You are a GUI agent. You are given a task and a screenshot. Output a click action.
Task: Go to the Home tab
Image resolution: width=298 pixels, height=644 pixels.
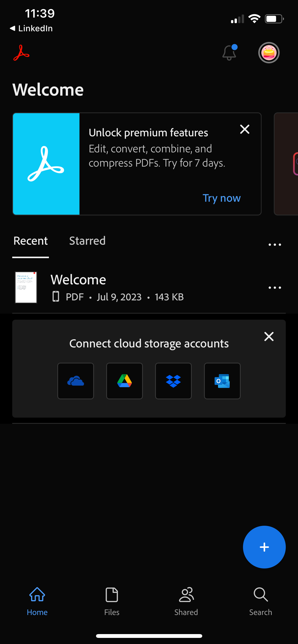point(37,602)
